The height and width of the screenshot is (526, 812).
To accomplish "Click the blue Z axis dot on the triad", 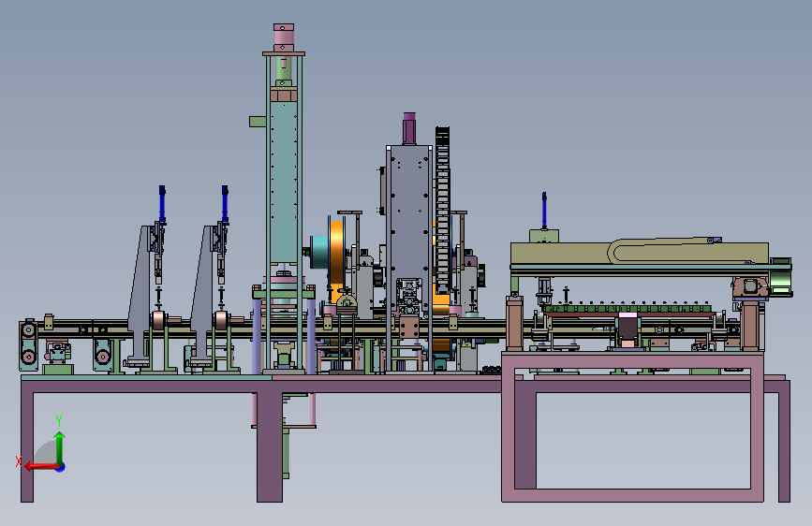I will click(61, 467).
